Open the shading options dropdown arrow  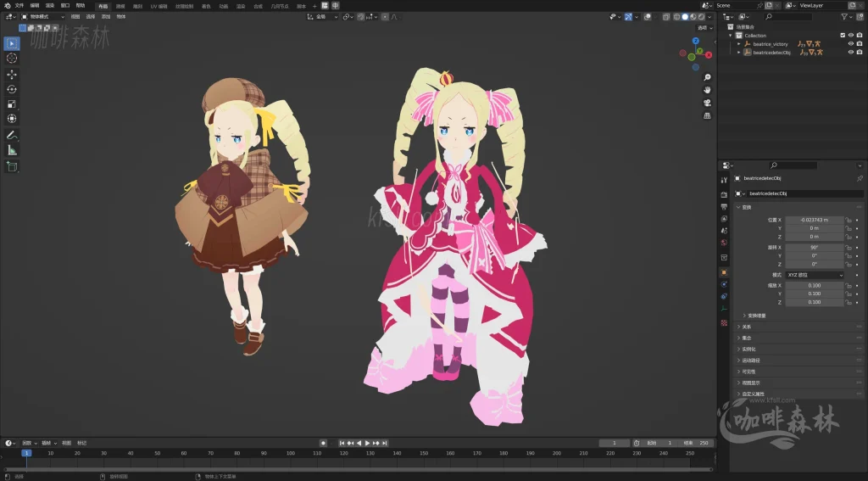pyautogui.click(x=710, y=17)
